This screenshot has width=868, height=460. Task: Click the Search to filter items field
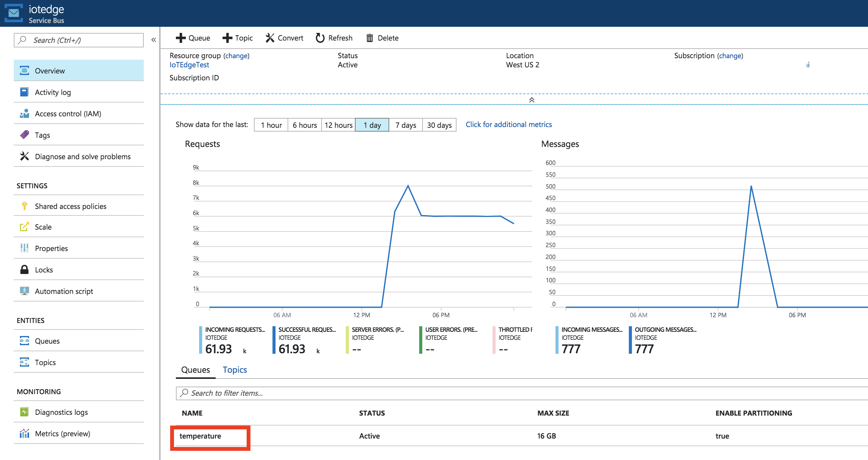522,393
